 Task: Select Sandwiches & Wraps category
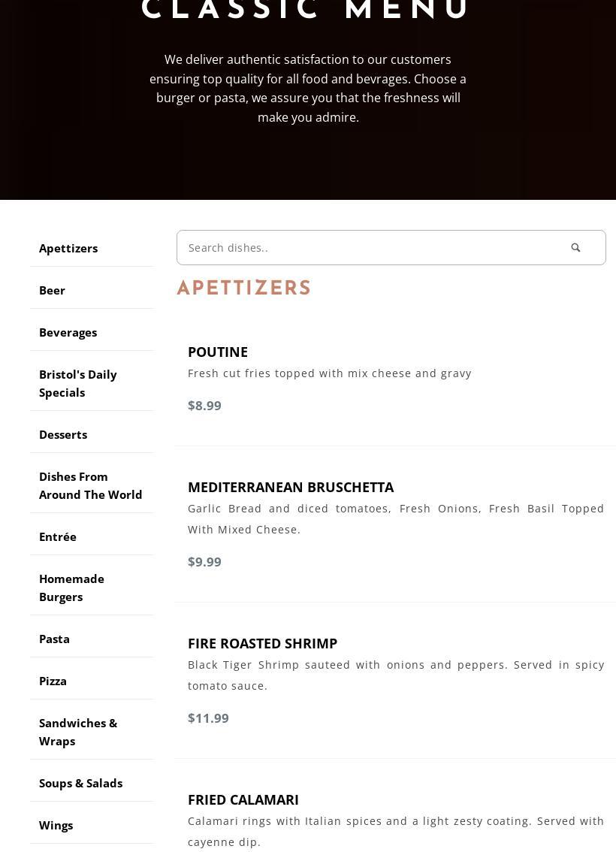pos(78,732)
